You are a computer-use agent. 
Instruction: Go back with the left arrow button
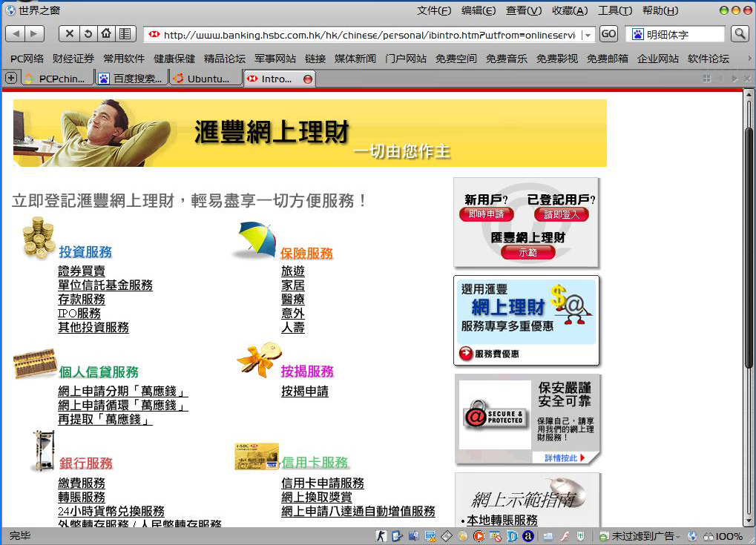(16, 33)
